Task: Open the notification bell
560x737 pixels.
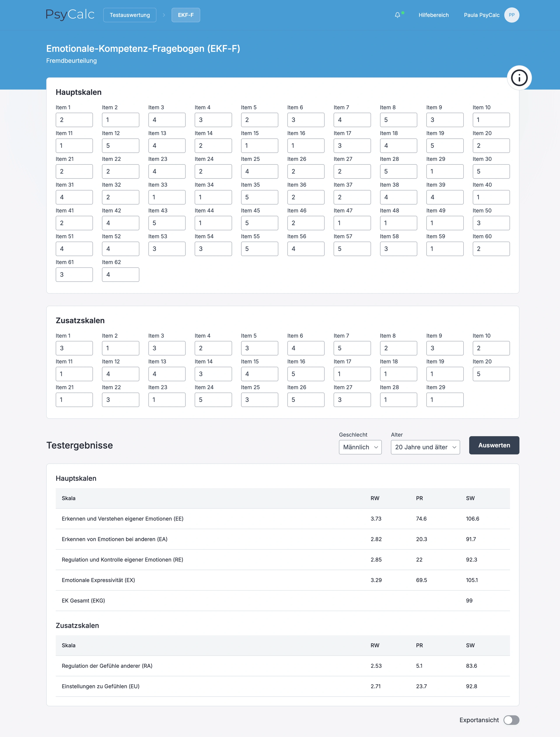Action: point(397,15)
